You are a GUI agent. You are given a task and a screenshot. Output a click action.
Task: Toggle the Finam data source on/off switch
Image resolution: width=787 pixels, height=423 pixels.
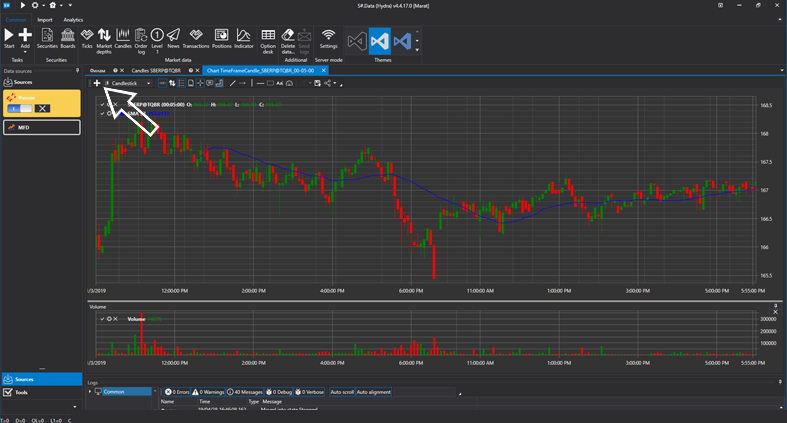click(x=20, y=108)
